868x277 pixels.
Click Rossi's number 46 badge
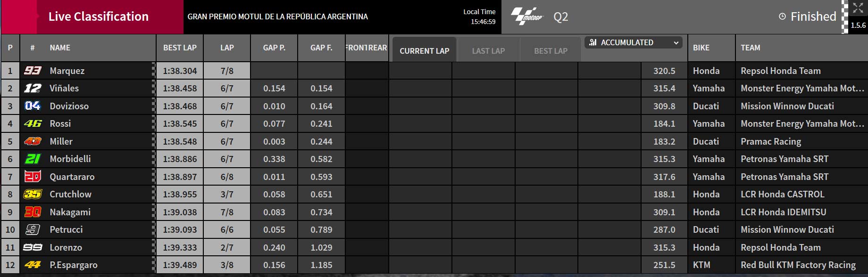tap(33, 123)
